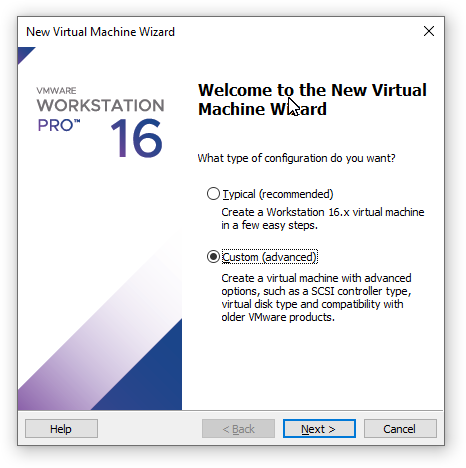Click the Custom (advanced) label text
Screen dimensions: 466x468
click(270, 257)
